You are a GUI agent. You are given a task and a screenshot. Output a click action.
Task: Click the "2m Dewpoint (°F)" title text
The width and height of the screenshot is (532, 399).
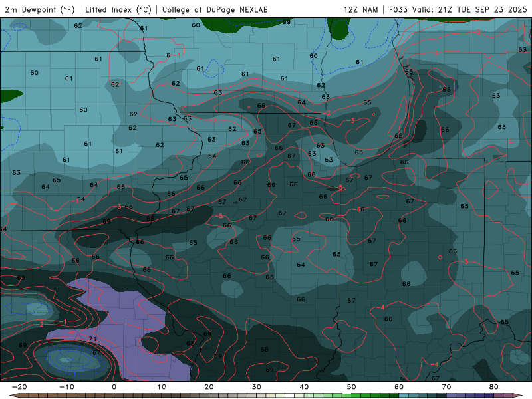tap(40, 9)
